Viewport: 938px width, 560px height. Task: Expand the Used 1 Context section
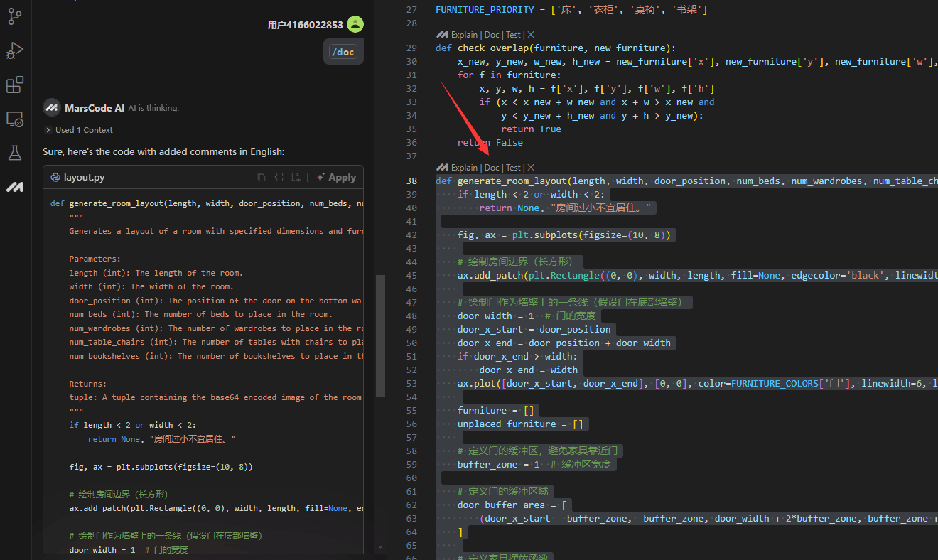click(78, 130)
